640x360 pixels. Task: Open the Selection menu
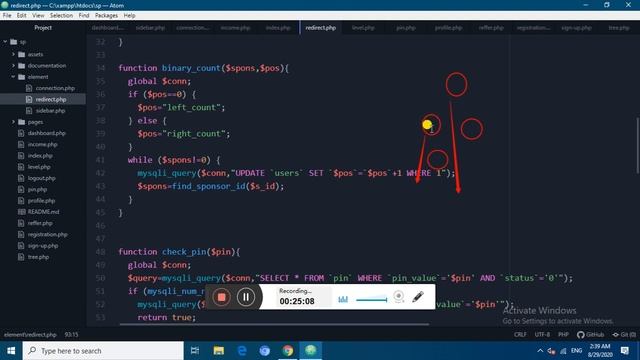tap(61, 16)
